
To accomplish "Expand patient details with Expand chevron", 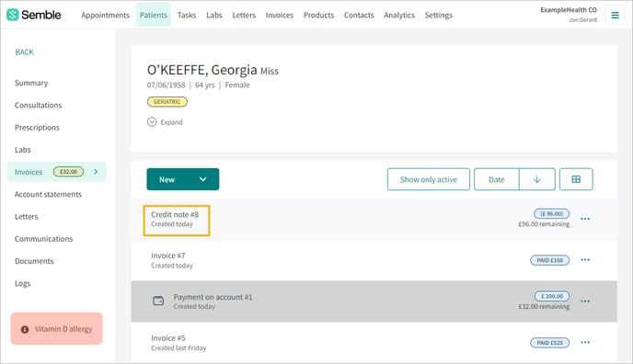I will coord(152,121).
